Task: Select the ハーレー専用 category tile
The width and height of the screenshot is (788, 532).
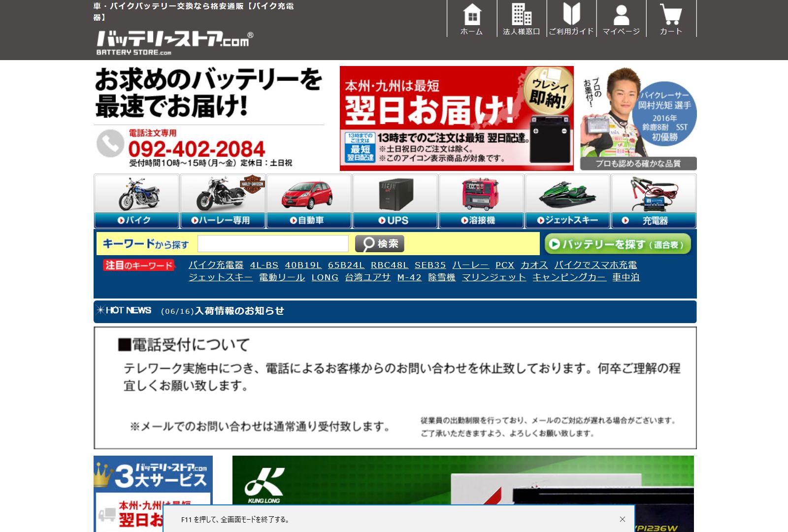Action: point(223,201)
